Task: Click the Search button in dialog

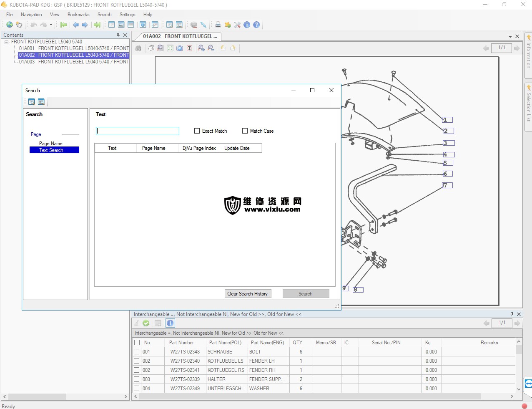Action: [x=306, y=294]
